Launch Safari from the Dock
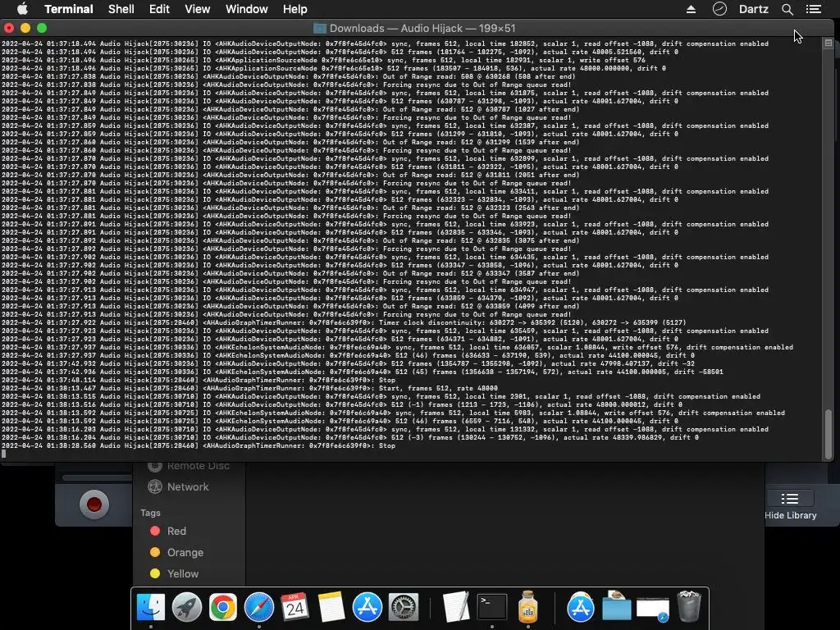Image resolution: width=840 pixels, height=630 pixels. [258, 608]
